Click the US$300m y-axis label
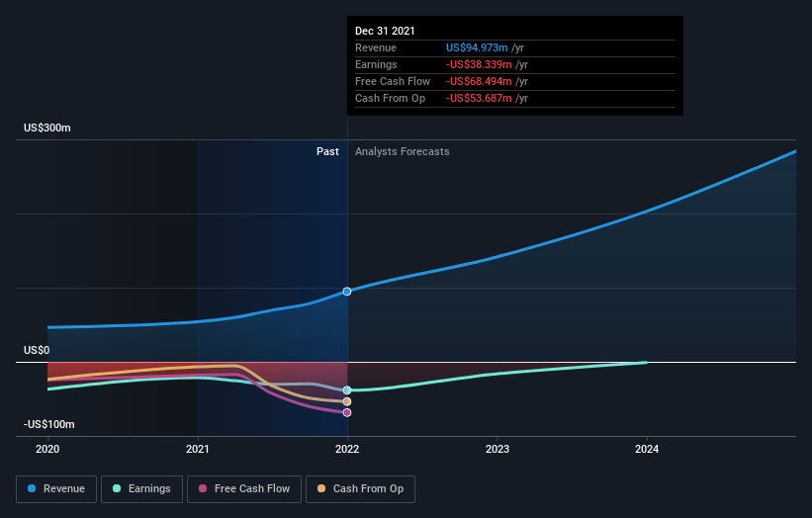 click(47, 128)
